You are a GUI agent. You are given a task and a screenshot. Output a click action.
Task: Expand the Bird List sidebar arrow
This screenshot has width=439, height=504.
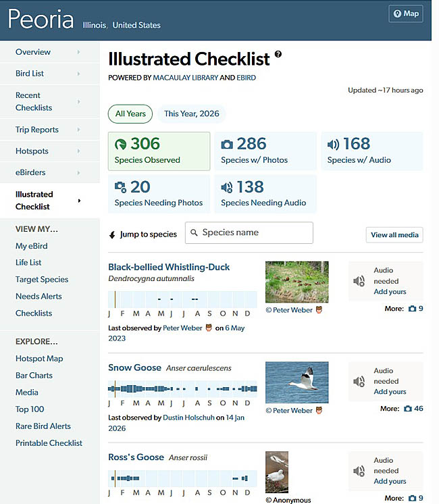[78, 74]
